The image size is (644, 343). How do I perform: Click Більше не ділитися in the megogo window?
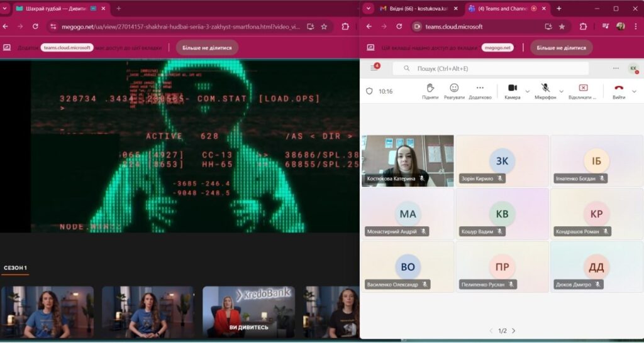tap(207, 48)
